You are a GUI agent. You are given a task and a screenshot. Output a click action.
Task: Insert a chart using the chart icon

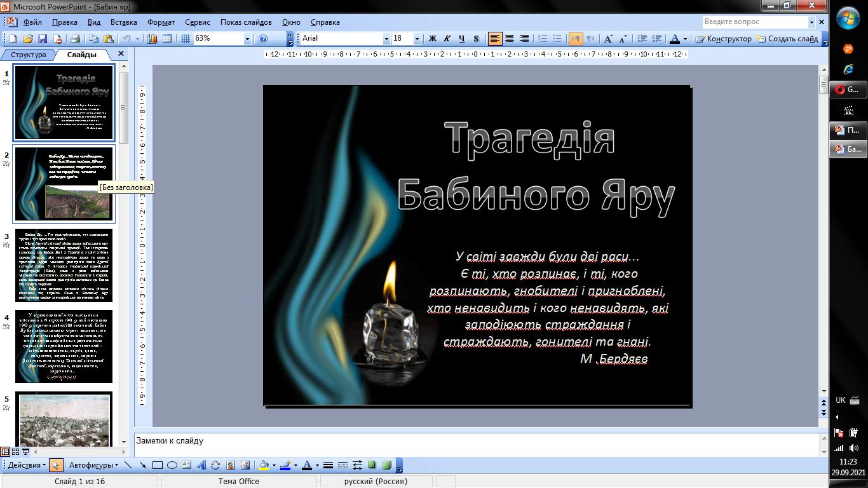click(153, 39)
